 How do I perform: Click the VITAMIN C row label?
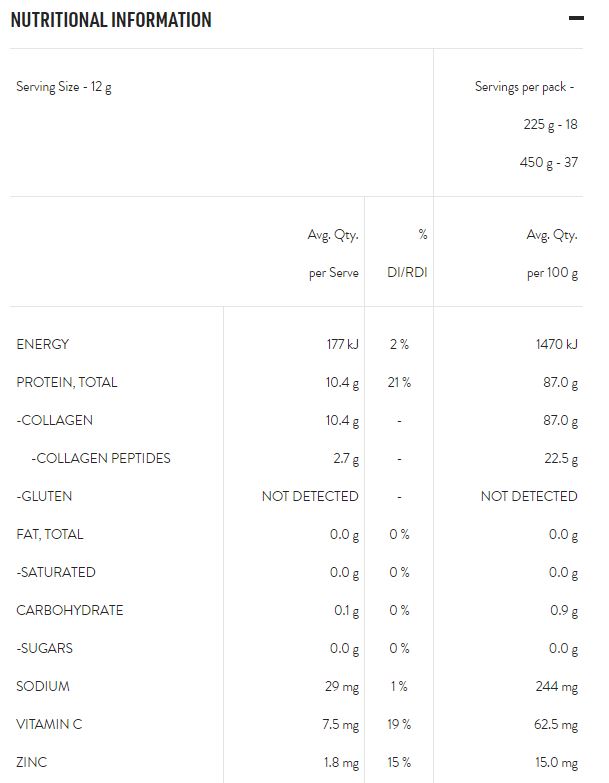click(49, 724)
